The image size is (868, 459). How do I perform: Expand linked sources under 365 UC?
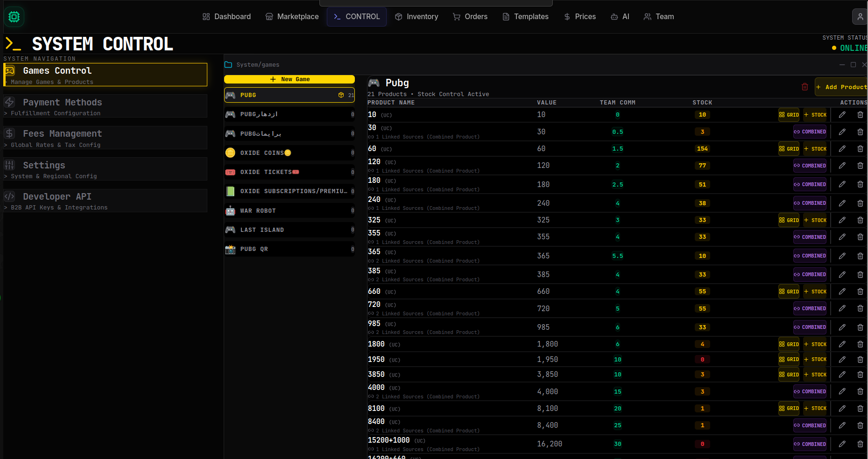tap(424, 261)
